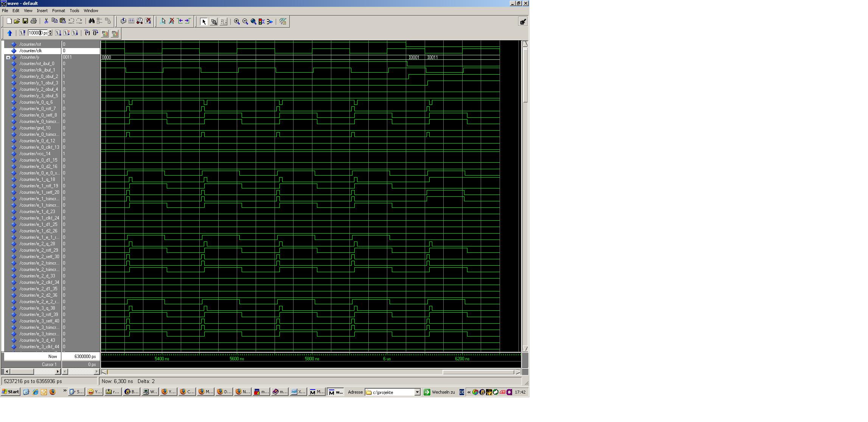Click the Cursor 1 label
This screenshot has width=868, height=422.
pyautogui.click(x=49, y=364)
